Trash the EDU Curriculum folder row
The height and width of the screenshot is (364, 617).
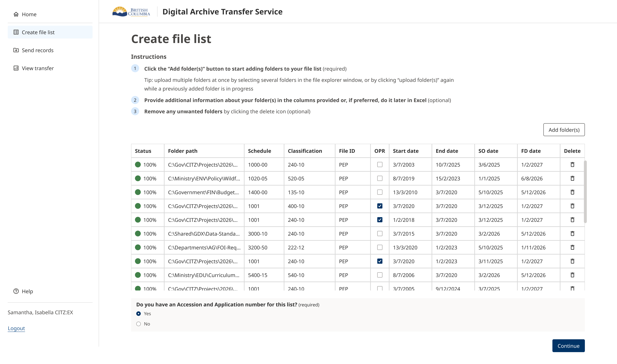tap(572, 275)
